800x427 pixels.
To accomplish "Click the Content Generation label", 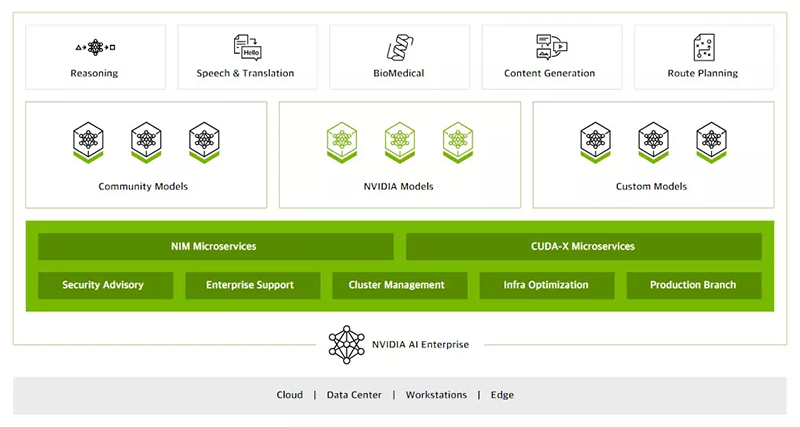I will pos(549,73).
